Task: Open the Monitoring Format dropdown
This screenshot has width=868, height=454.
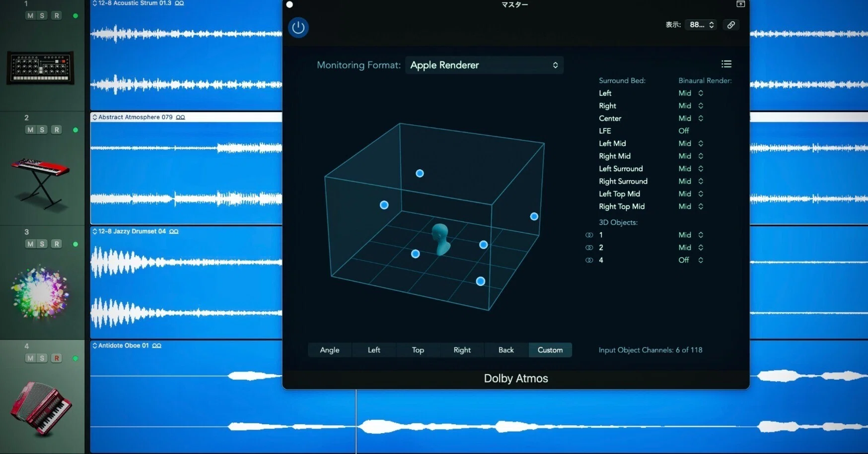Action: tap(484, 65)
